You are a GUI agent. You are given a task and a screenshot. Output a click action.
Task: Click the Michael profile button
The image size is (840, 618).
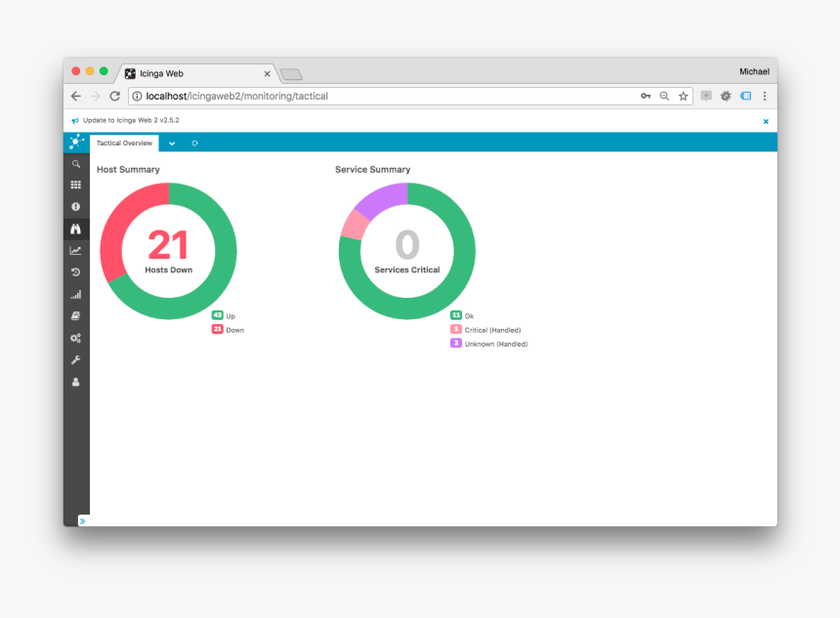(x=754, y=72)
